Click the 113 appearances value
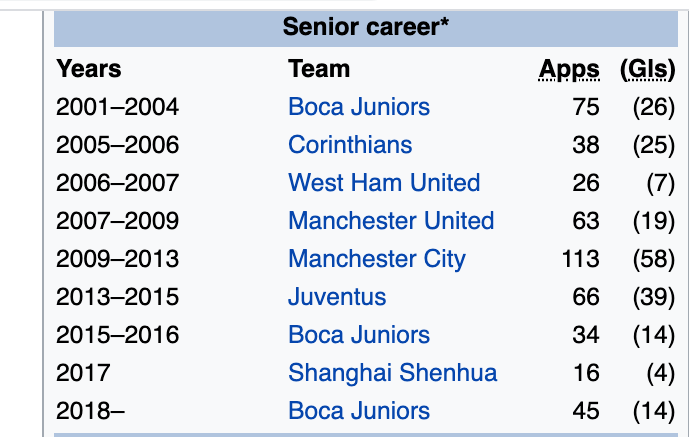Image resolution: width=689 pixels, height=437 pixels. click(x=580, y=259)
